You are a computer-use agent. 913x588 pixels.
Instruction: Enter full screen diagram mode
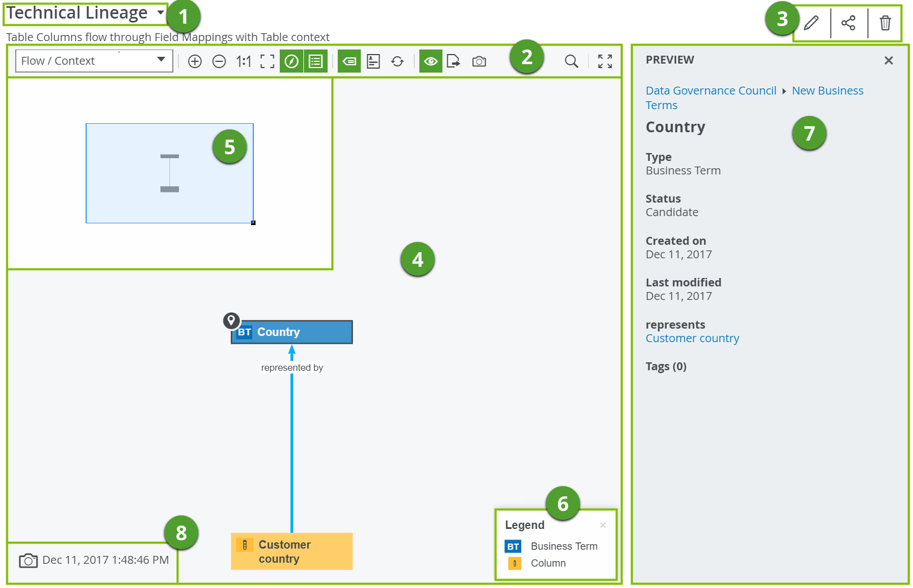pos(605,61)
